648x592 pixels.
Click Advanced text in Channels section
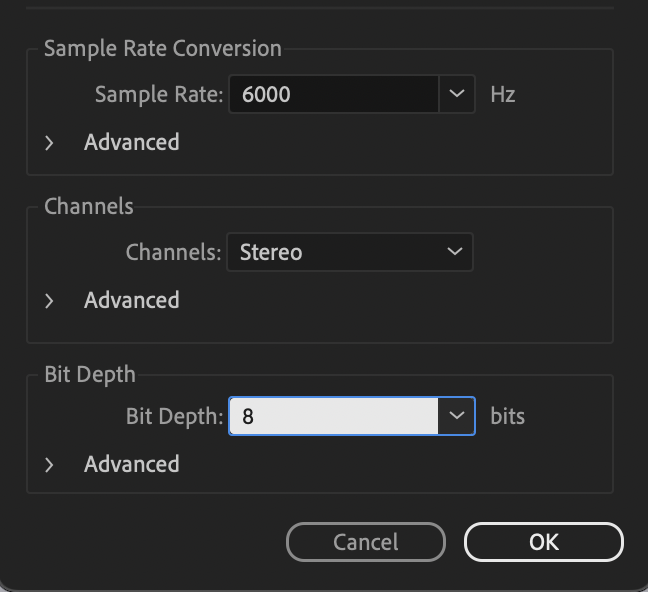[131, 300]
